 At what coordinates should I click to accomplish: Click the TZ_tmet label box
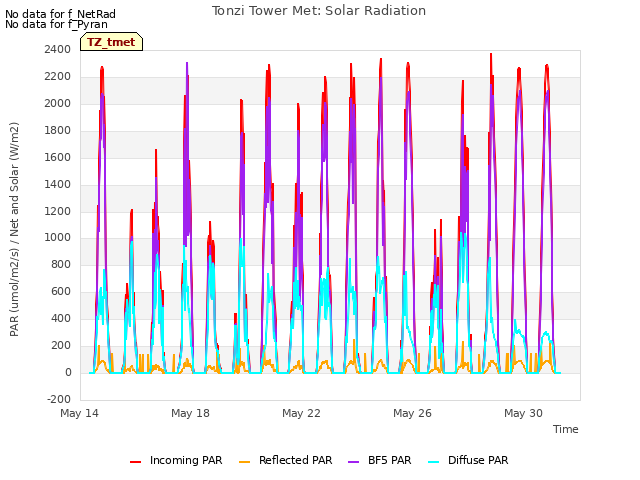click(x=111, y=42)
